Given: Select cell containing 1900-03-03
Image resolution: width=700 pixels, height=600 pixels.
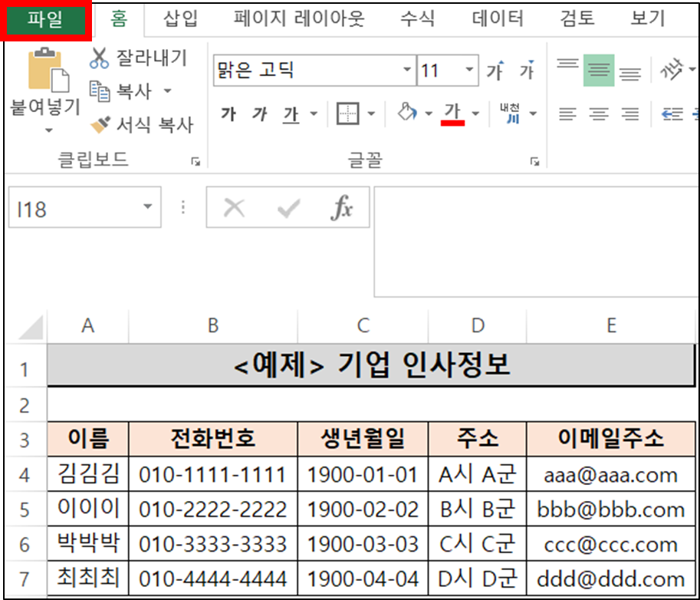Looking at the screenshot, I should coord(363,543).
